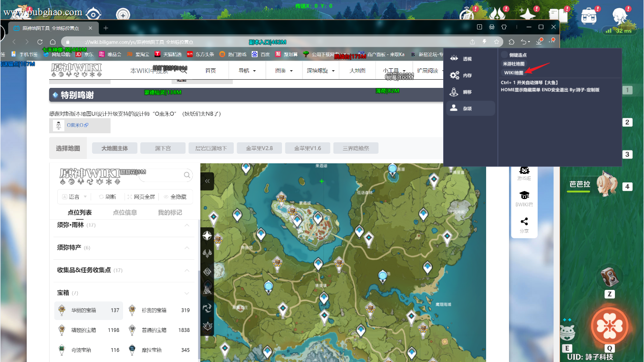This screenshot has height=362, width=644.
Task: Click the 米游社地图 button
Action: pyautogui.click(x=514, y=64)
